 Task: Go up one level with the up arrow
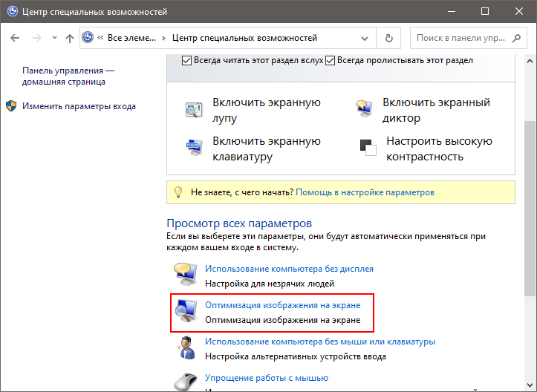point(70,38)
